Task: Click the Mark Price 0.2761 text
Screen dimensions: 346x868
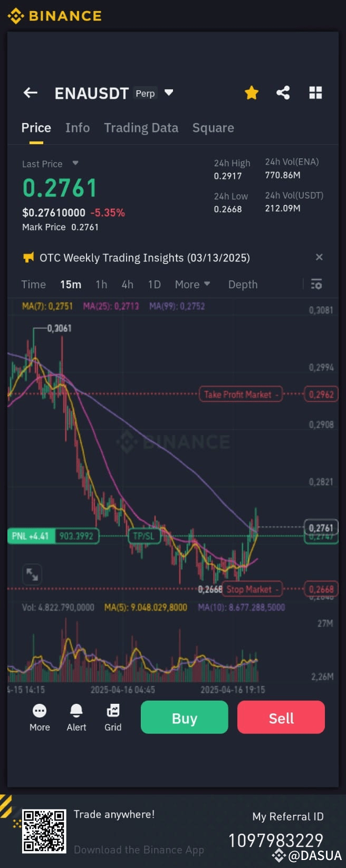Action: tap(60, 227)
